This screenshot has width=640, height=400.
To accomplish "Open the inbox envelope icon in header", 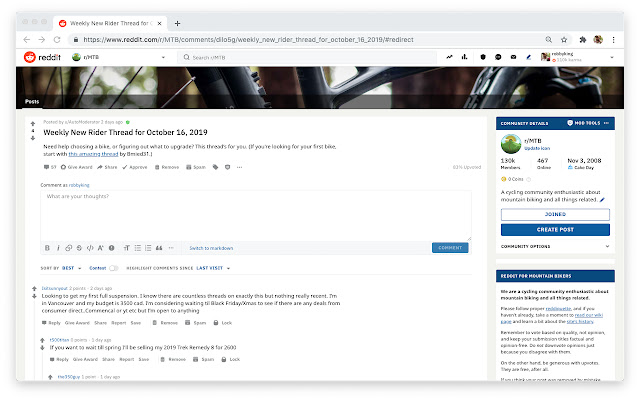I will pyautogui.click(x=513, y=57).
